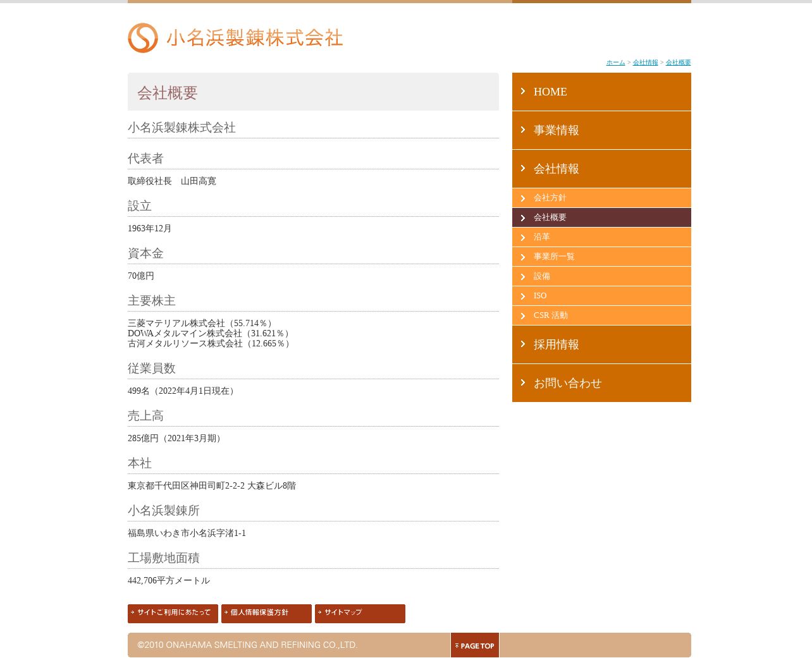Open the ホーム breadcrumb link
Screen dimensions: 812x658
point(615,63)
